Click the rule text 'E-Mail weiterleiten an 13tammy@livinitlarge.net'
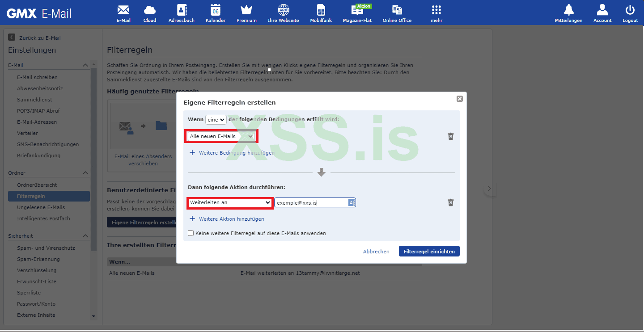 300,273
